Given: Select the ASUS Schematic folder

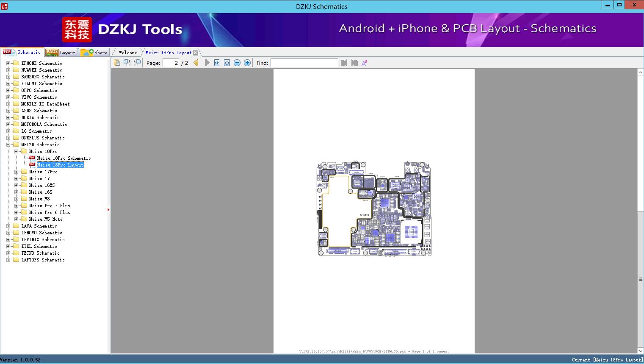Looking at the screenshot, I should (x=39, y=111).
